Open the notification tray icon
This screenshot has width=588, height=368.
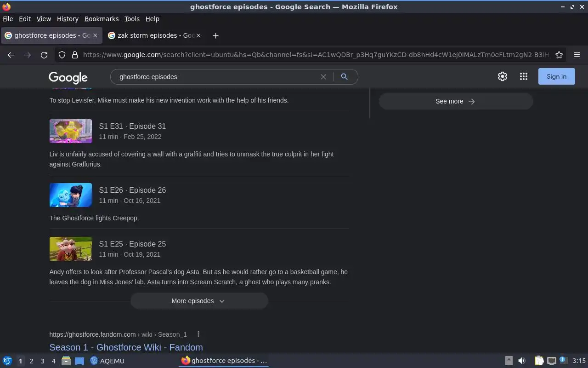(563, 360)
